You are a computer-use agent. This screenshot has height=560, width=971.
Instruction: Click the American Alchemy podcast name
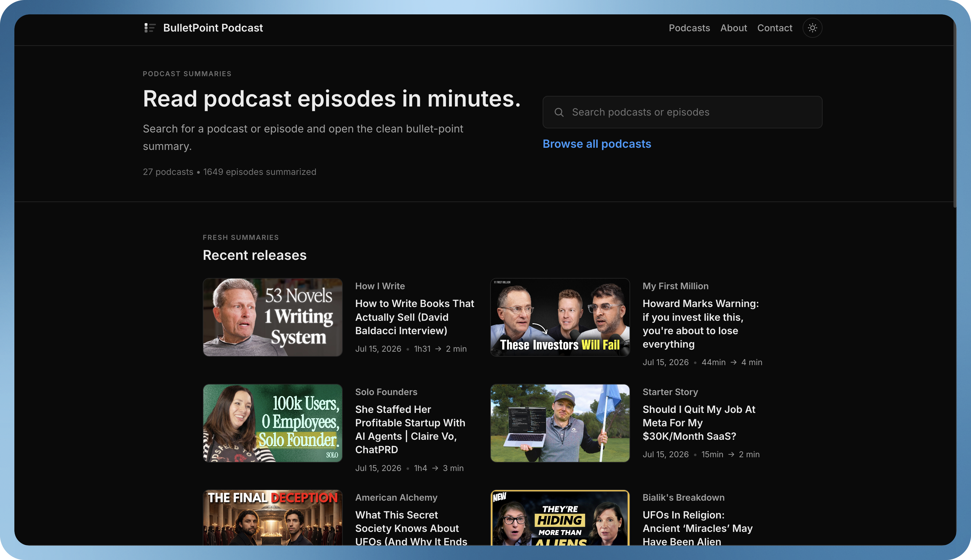[x=396, y=498]
